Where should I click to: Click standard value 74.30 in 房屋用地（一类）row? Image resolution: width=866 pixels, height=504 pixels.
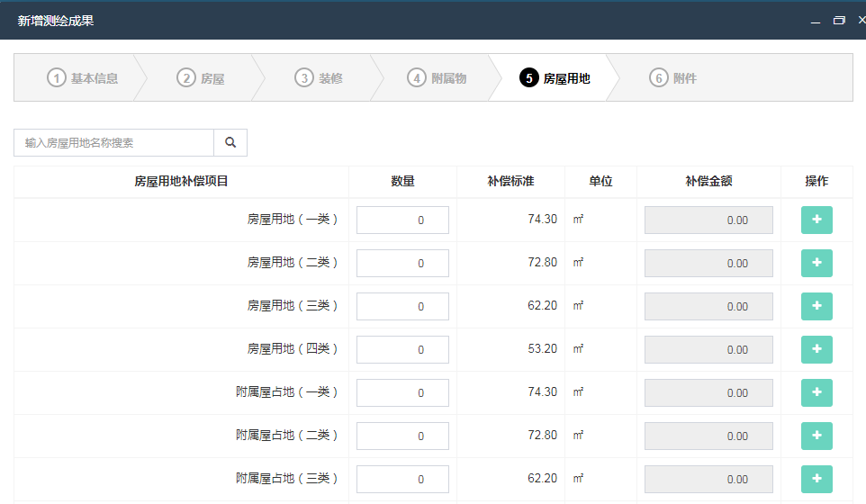click(x=542, y=220)
